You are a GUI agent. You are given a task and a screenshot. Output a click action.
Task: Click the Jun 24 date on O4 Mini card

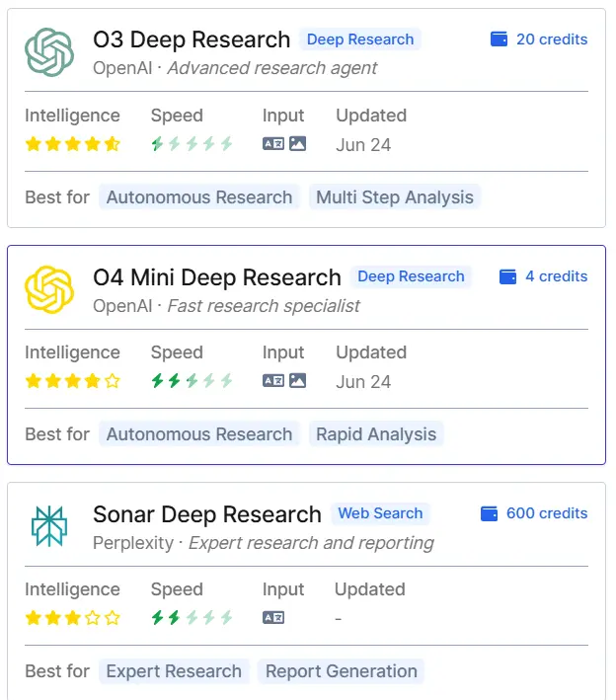tap(363, 382)
